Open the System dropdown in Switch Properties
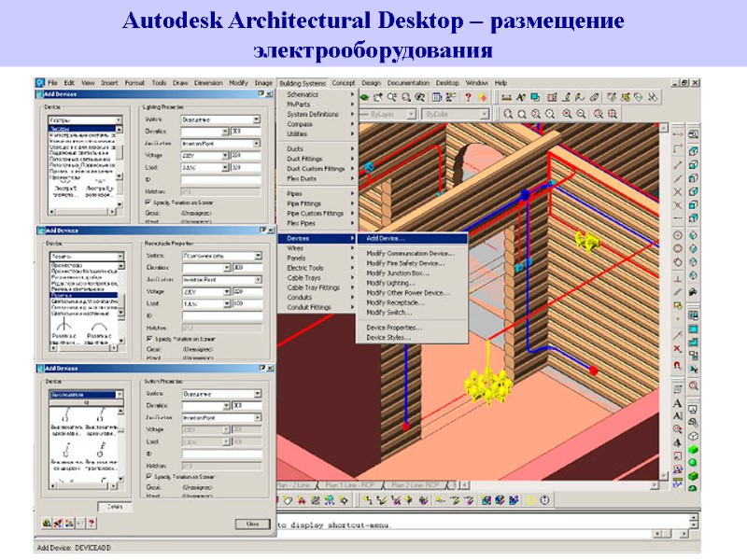 coord(258,394)
